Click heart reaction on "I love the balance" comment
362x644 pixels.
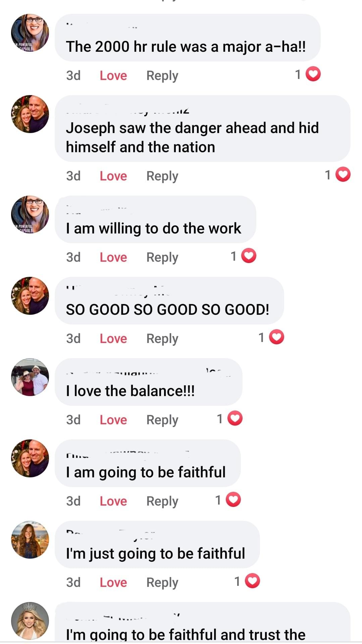click(235, 419)
